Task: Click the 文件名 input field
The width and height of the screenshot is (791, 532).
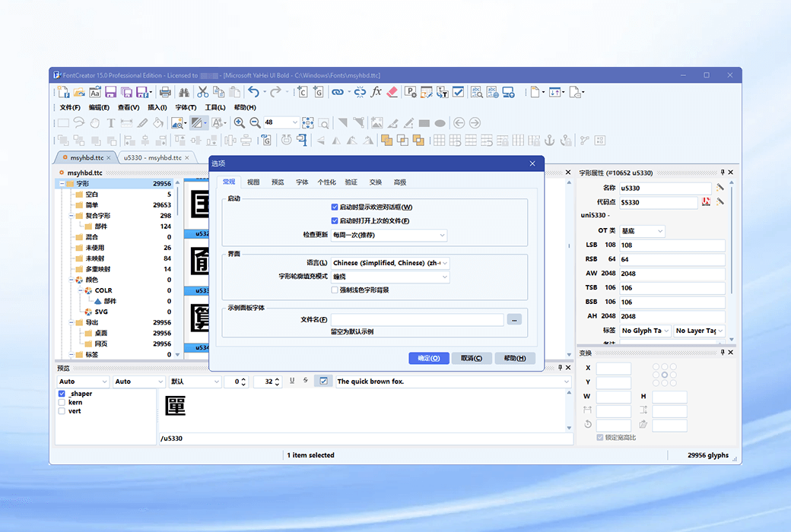Action: (418, 320)
